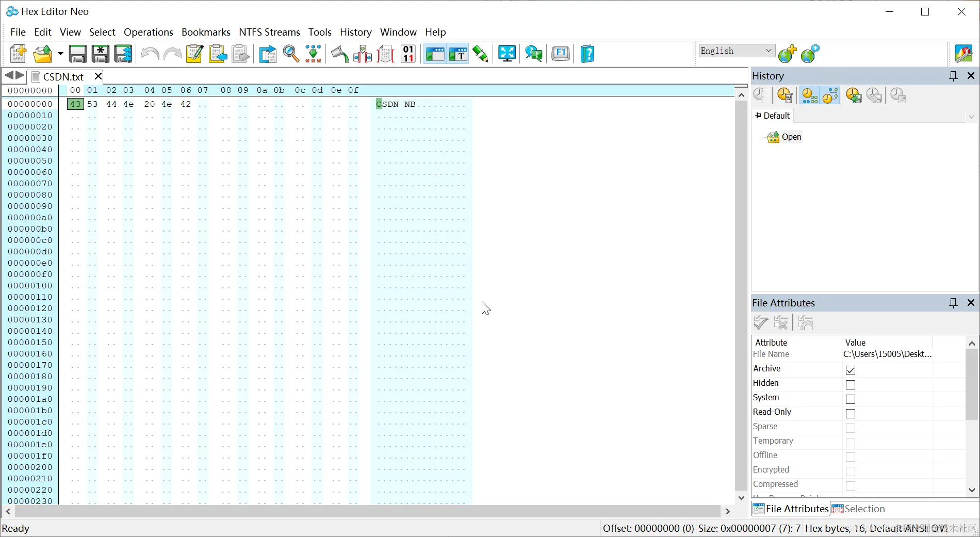
Task: Click the binary 01 11 view icon
Action: pos(408,54)
